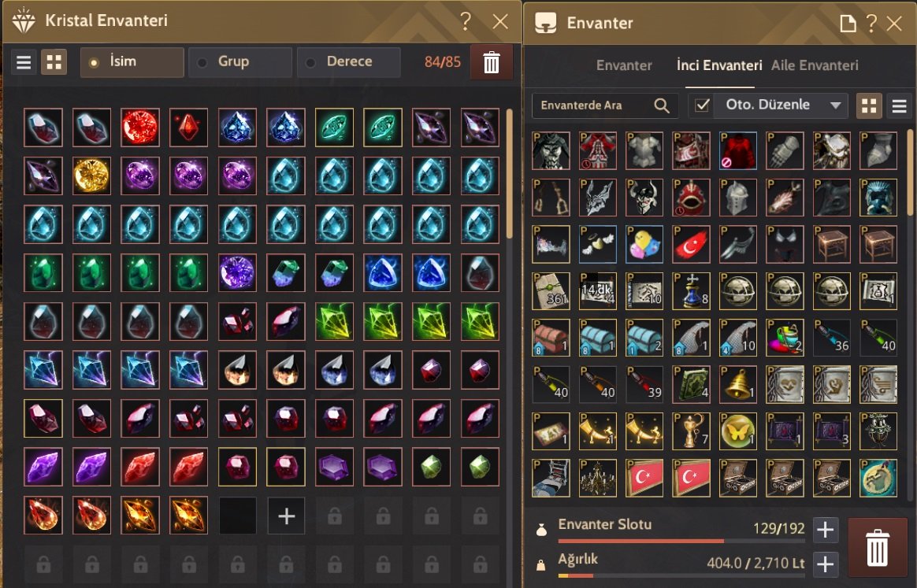Image resolution: width=917 pixels, height=588 pixels.
Task: Switch Kristal Envanteri to list view
Action: click(24, 62)
